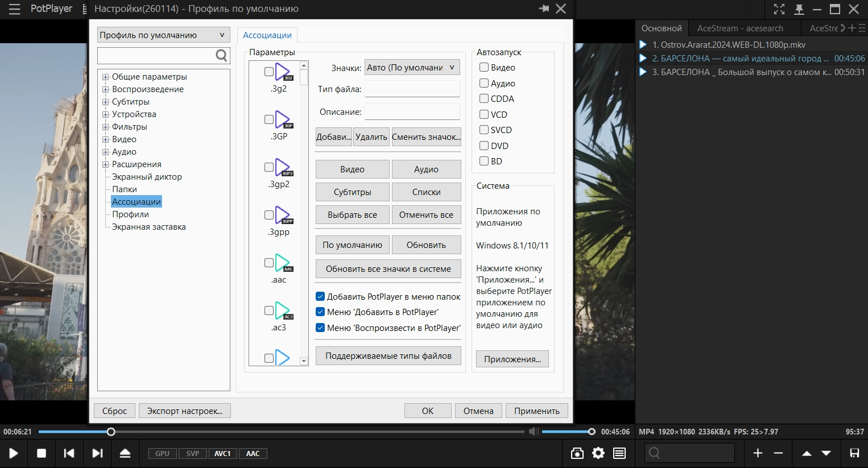The height and width of the screenshot is (468, 868).
Task: Click the playback seek bar handle
Action: point(111,432)
